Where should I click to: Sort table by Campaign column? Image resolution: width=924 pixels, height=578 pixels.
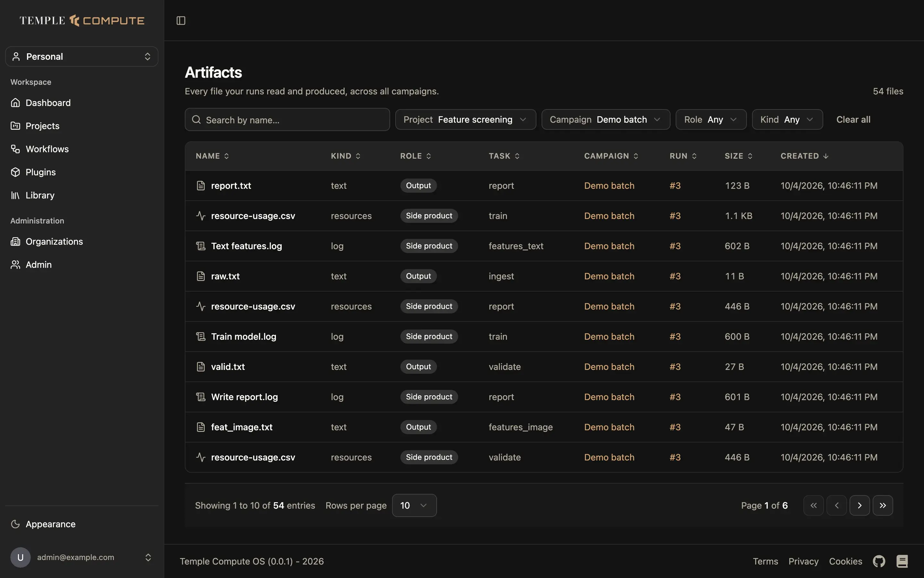(611, 156)
